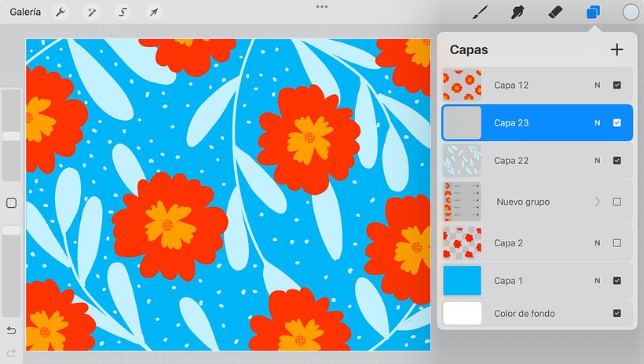
Task: Close the Layers panel via layers icon
Action: 593,12
